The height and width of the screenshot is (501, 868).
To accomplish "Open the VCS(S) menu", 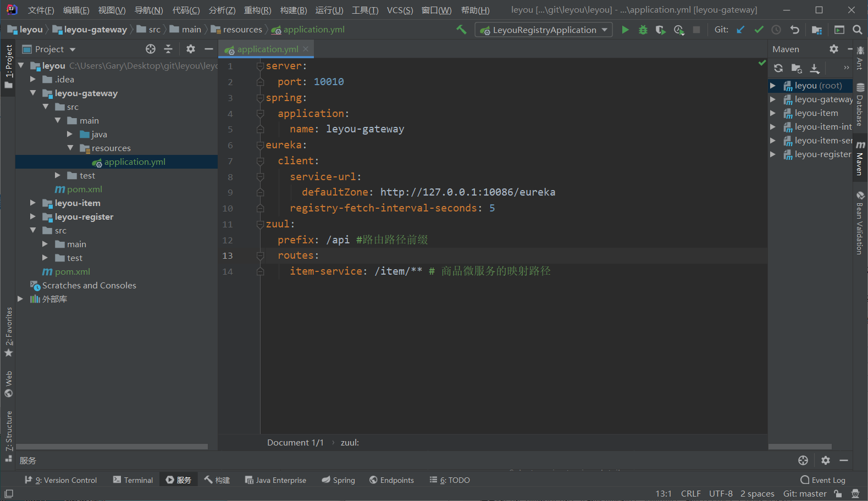I will (x=400, y=10).
